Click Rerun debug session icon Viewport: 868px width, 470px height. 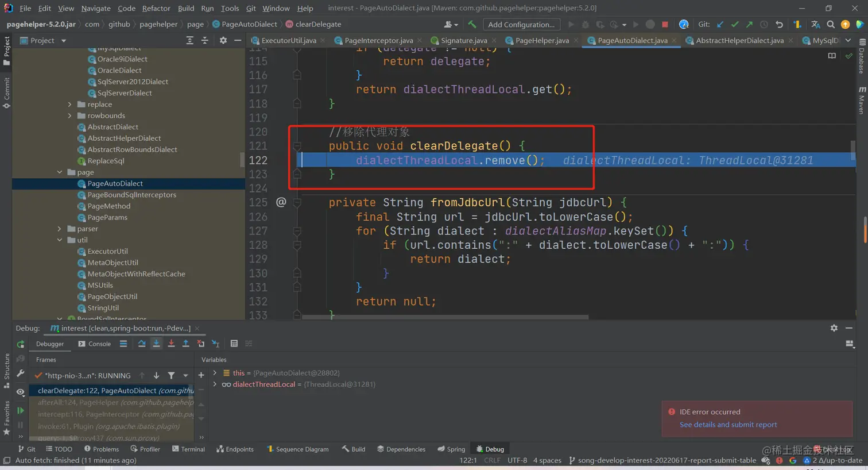(20, 344)
